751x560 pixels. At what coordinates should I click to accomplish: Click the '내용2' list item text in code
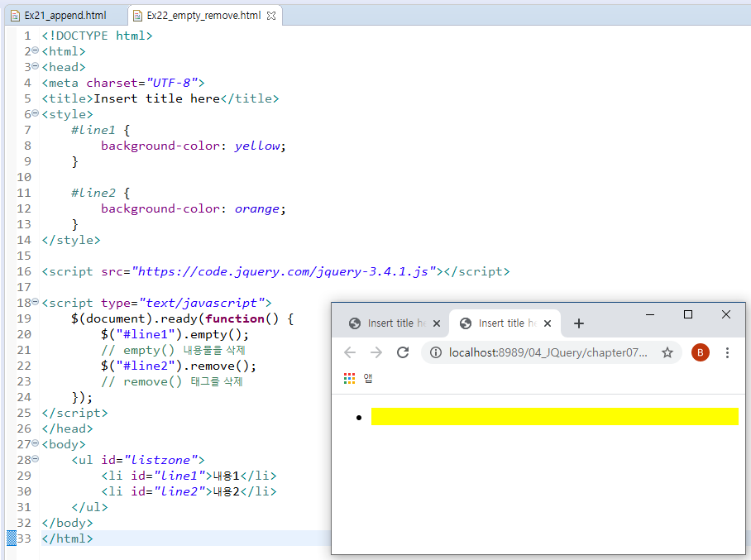click(x=226, y=491)
